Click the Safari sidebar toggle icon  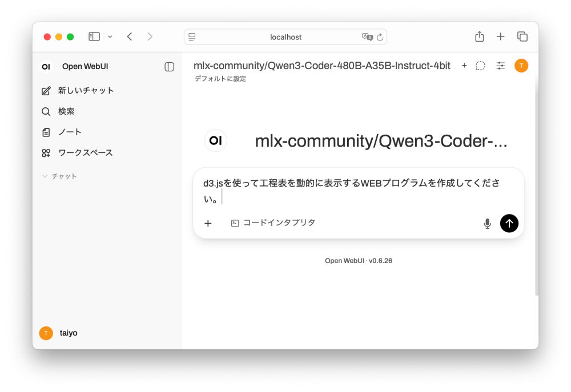pos(94,37)
